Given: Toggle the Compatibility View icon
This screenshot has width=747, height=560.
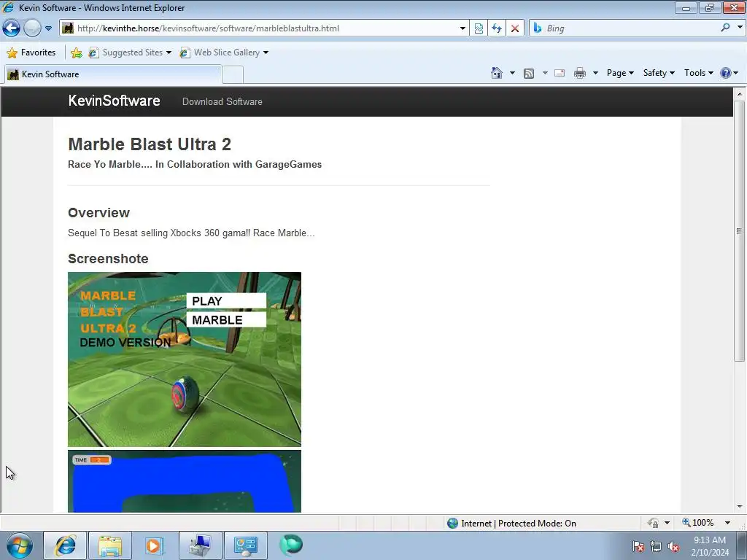Looking at the screenshot, I should [479, 28].
